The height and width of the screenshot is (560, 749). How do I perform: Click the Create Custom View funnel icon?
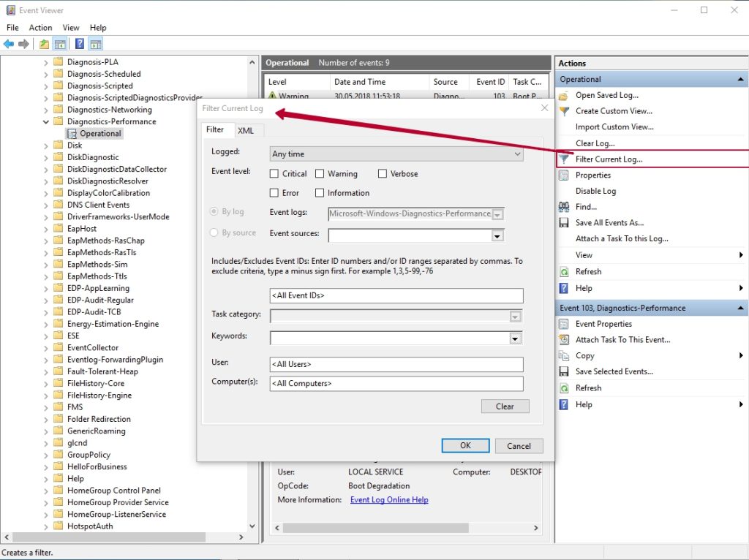(564, 111)
